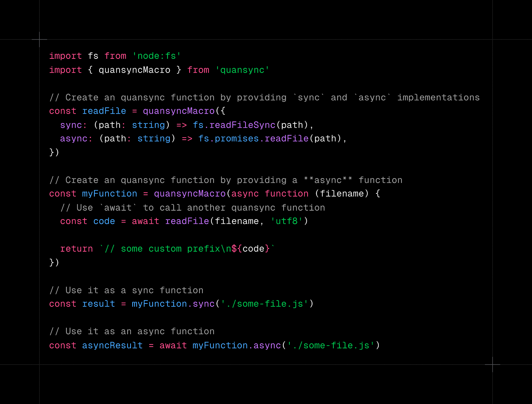Viewport: 532px width, 404px height.
Task: Click the asyncResult variable name
Action: point(112,345)
